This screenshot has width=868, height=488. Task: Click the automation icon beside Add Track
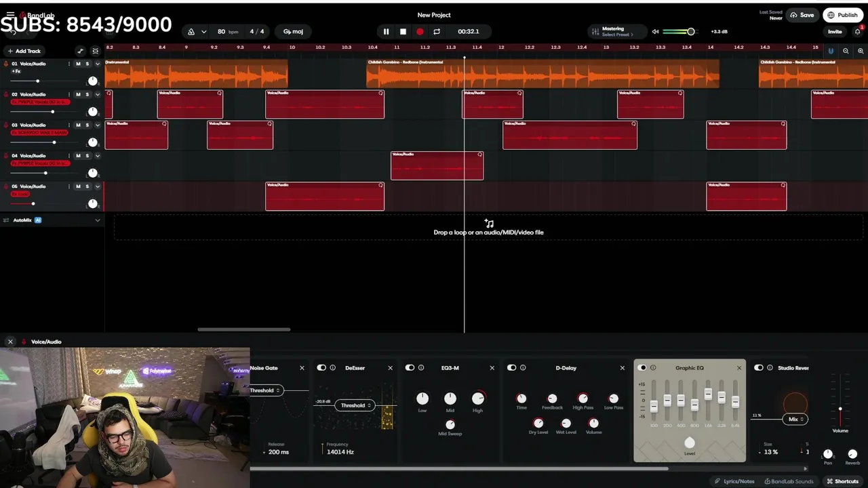point(80,51)
